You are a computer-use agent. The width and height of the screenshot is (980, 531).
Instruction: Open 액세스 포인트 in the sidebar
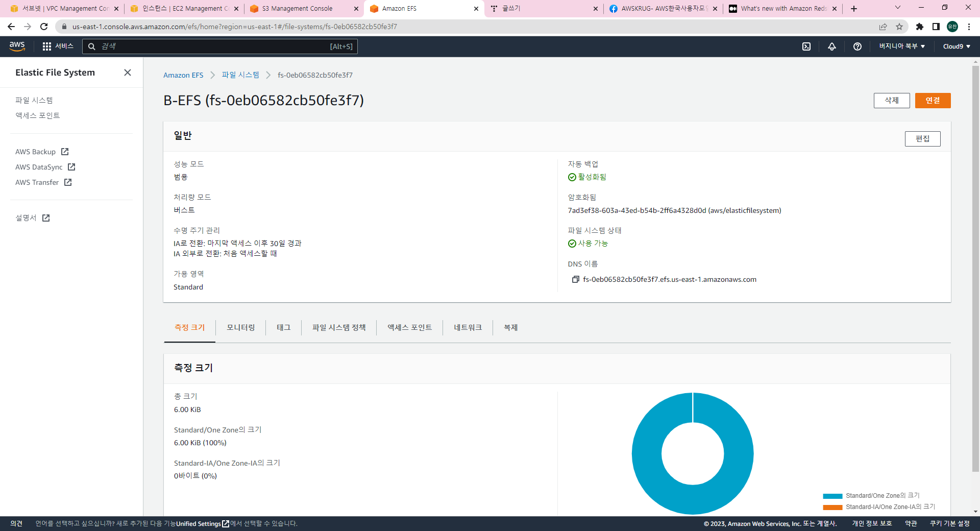pos(38,116)
